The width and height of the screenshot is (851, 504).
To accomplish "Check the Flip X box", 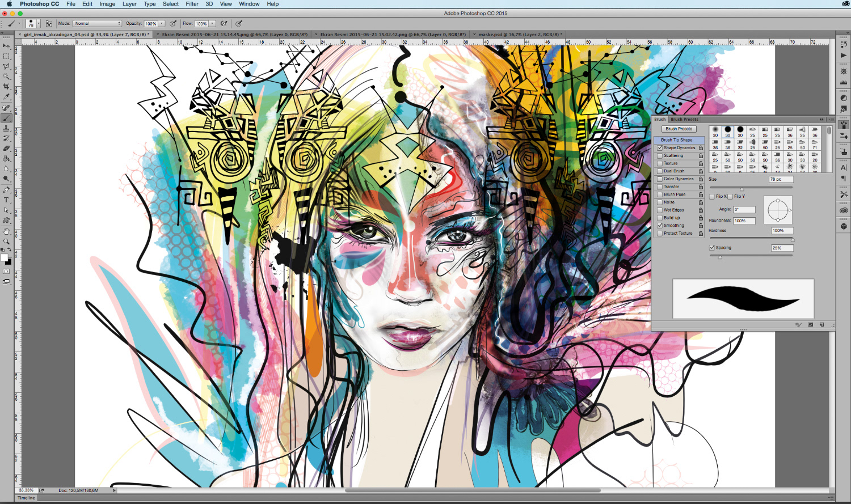I will click(x=712, y=196).
